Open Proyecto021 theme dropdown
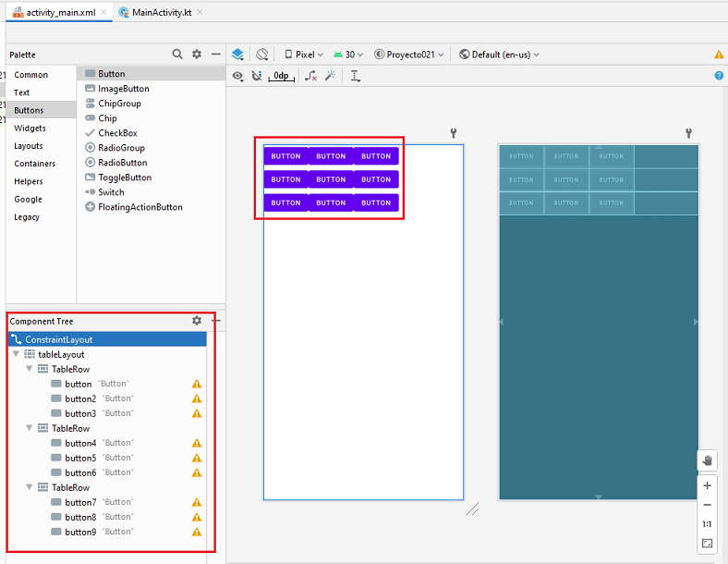The image size is (728, 564). (409, 55)
